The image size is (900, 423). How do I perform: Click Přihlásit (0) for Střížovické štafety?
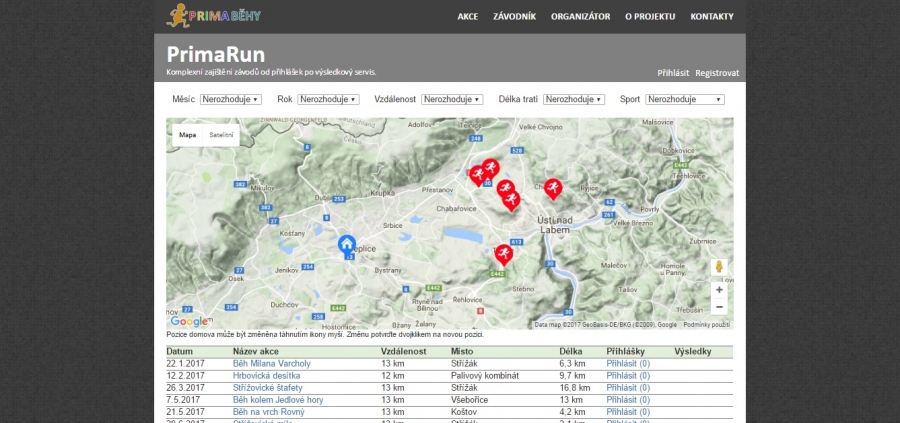(x=628, y=387)
